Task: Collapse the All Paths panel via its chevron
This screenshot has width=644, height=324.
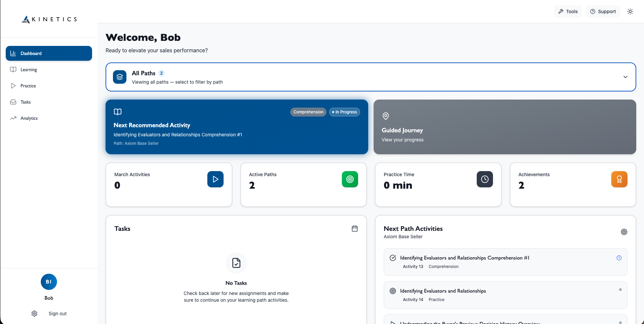Action: [x=625, y=77]
